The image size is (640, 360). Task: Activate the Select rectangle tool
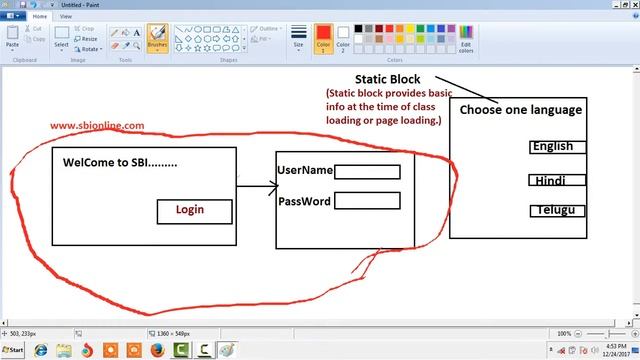(x=62, y=33)
